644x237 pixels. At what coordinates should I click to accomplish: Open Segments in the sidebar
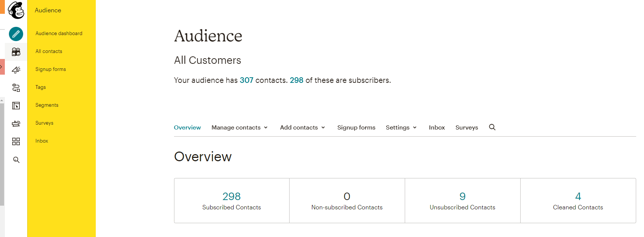click(x=47, y=105)
